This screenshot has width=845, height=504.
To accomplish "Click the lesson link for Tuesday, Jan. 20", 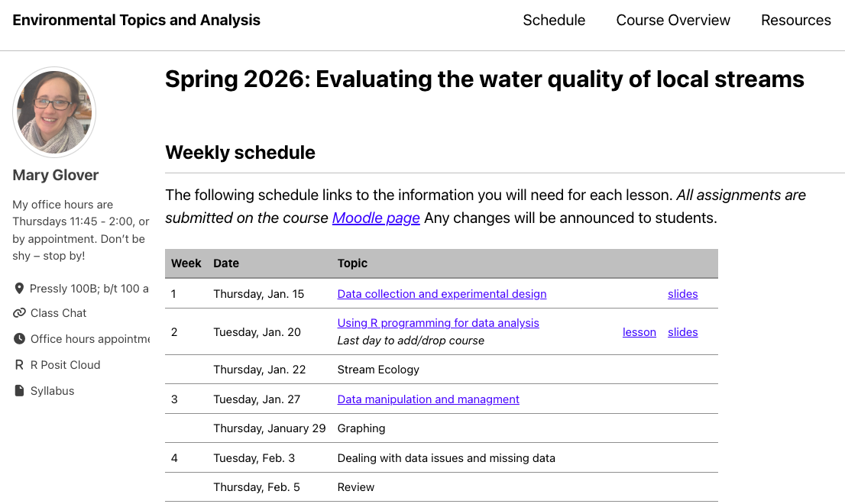I will (639, 332).
